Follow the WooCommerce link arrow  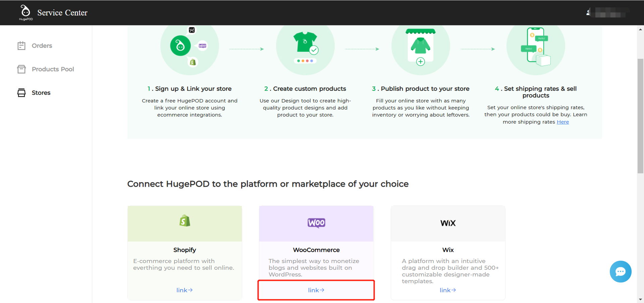(316, 290)
